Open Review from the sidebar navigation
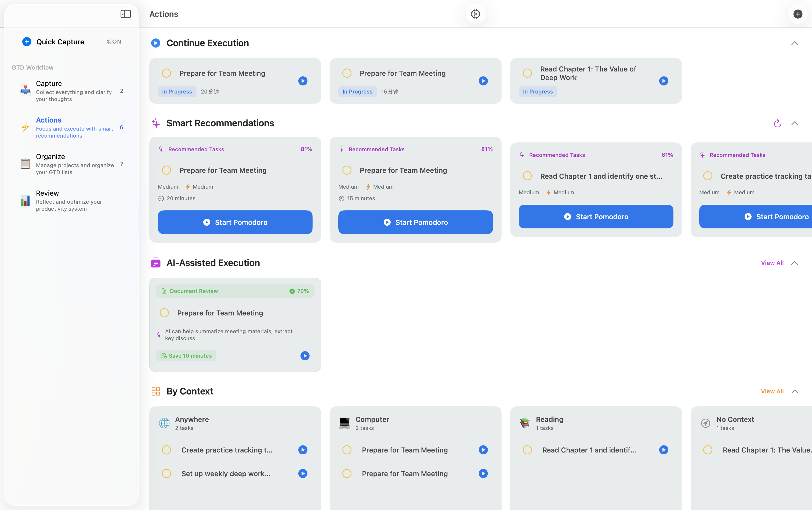The image size is (812, 510). pyautogui.click(x=48, y=193)
